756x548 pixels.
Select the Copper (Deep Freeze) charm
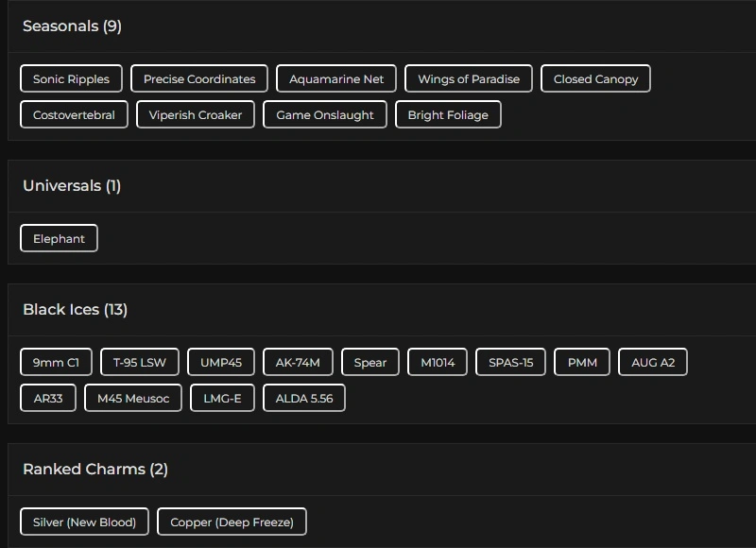tap(232, 522)
